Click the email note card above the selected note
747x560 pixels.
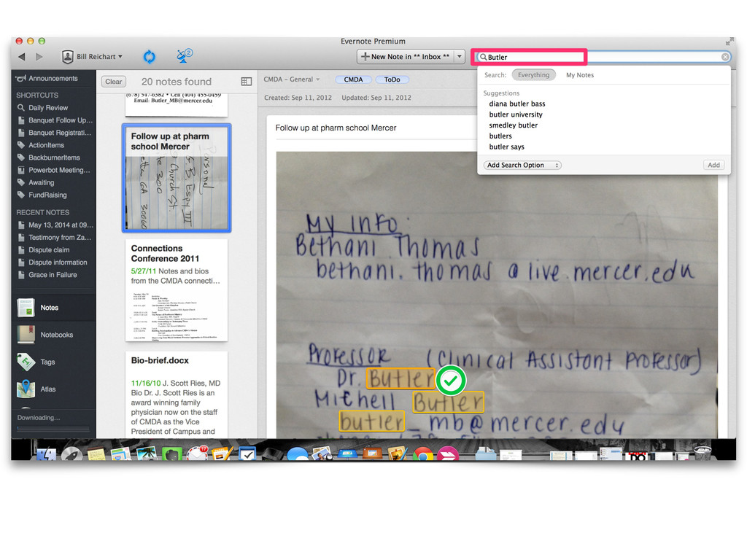[177, 105]
